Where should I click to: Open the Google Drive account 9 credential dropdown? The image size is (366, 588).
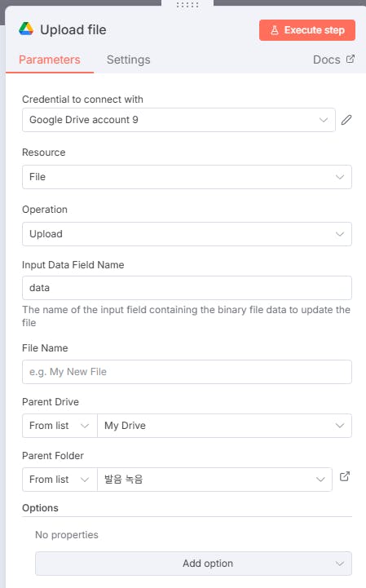pos(179,120)
